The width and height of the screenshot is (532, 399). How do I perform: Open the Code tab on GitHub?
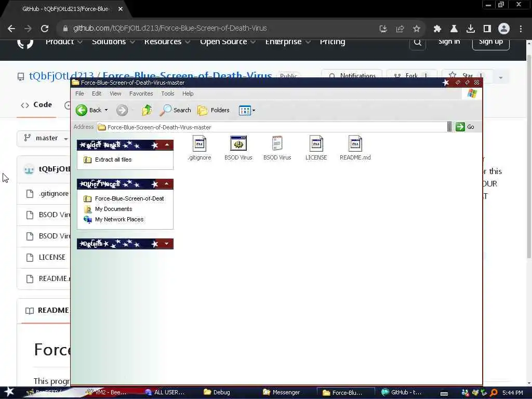pos(37,105)
